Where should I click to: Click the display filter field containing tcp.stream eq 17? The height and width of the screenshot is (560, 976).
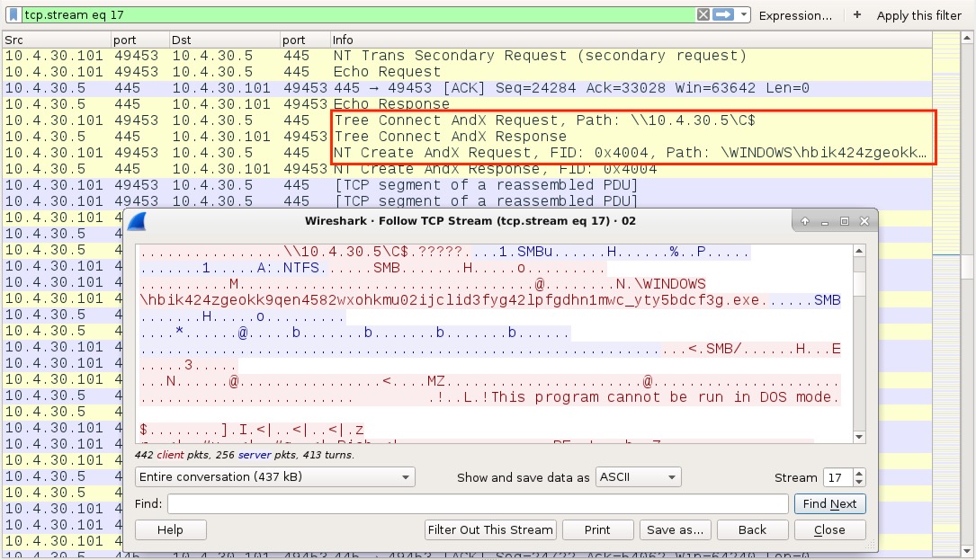358,15
